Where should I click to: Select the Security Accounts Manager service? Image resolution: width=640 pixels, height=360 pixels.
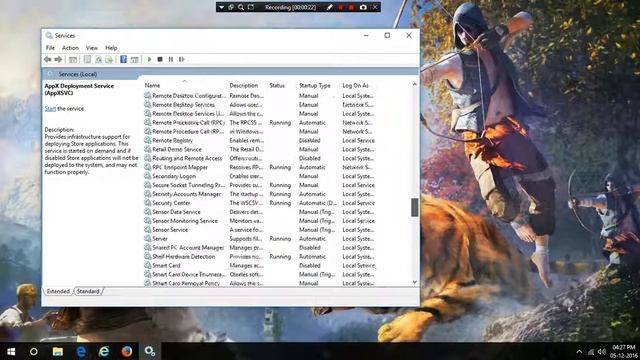coord(260,194)
